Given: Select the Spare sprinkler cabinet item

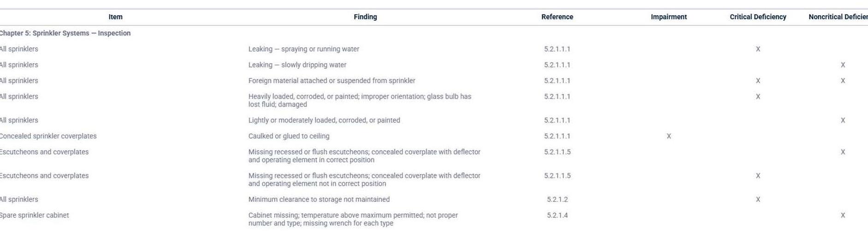Looking at the screenshot, I should point(34,215).
